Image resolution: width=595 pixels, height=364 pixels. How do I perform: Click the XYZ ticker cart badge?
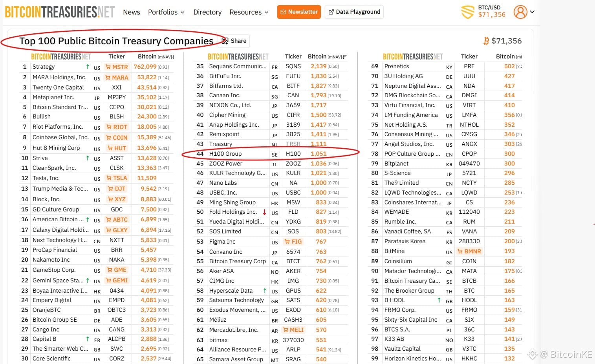click(x=117, y=199)
